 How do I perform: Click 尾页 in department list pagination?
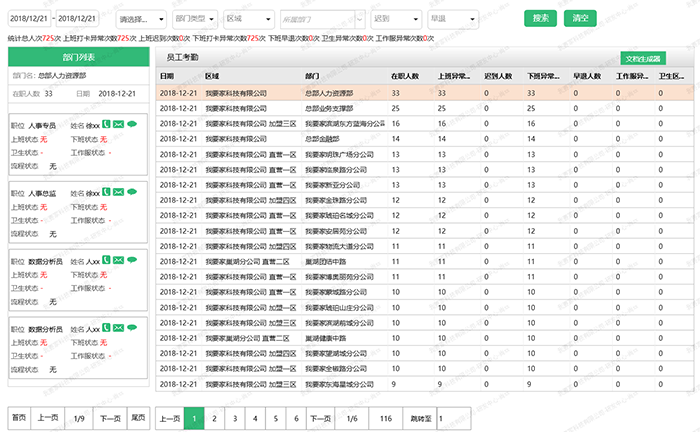(138, 418)
